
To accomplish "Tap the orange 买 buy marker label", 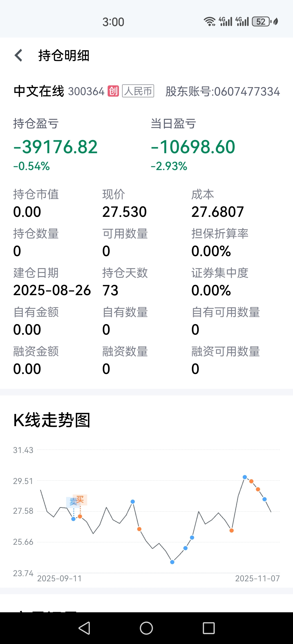I will pos(80,499).
